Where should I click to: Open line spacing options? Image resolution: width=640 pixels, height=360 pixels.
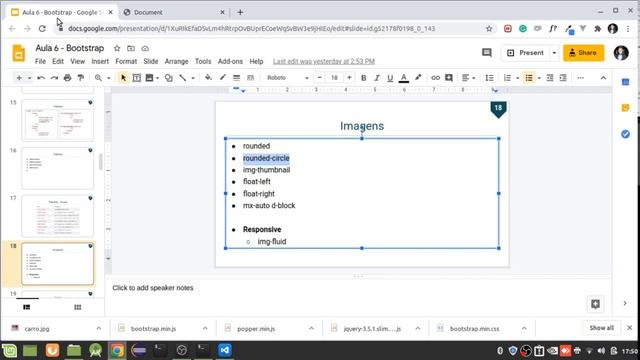point(489,78)
